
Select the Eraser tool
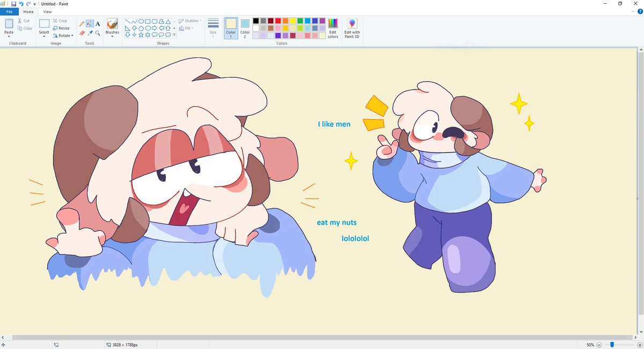82,33
